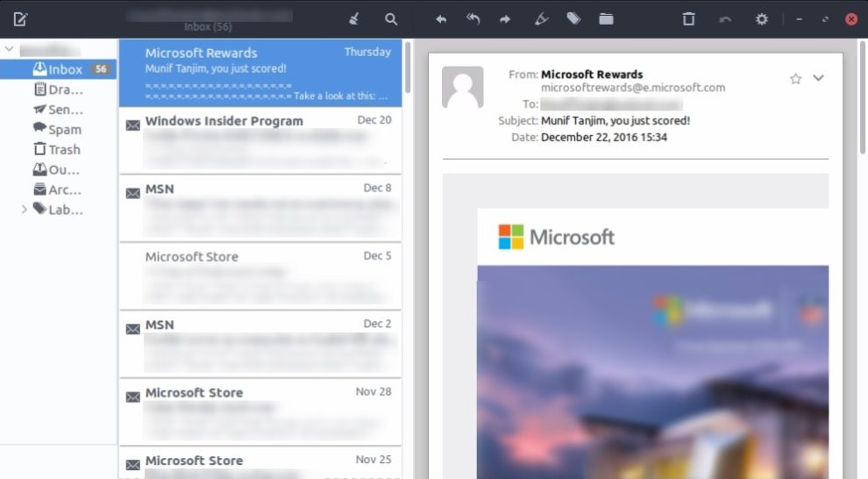Click the message list scrollbar
This screenshot has width=868, height=479.
[408, 68]
